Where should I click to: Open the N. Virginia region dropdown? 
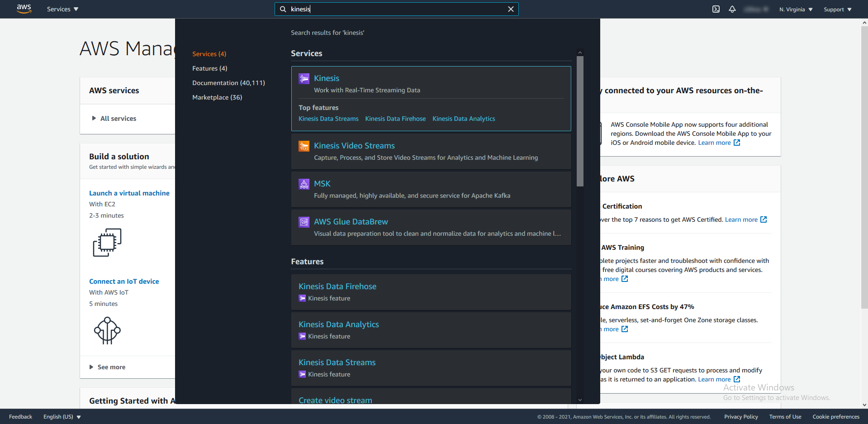point(796,10)
